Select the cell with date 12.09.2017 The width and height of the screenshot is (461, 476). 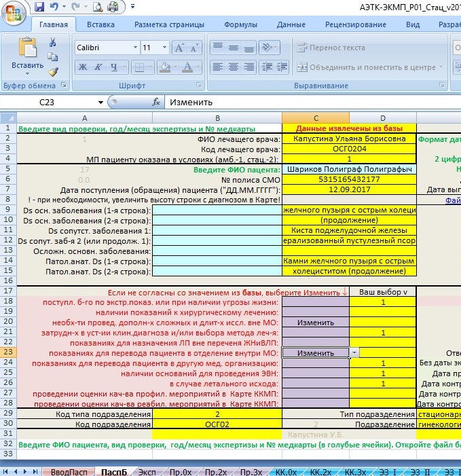(x=350, y=189)
